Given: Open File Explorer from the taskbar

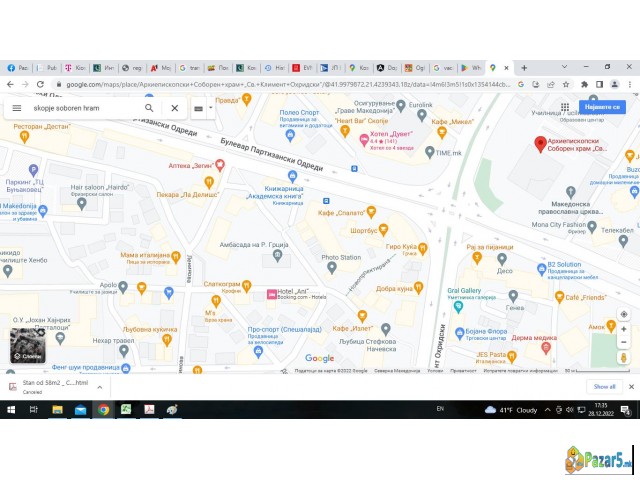Looking at the screenshot, I should [x=57, y=409].
